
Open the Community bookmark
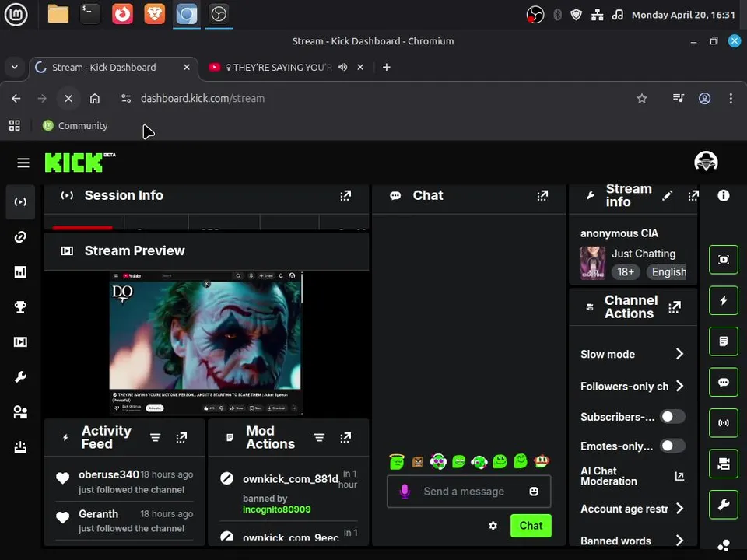click(x=75, y=126)
